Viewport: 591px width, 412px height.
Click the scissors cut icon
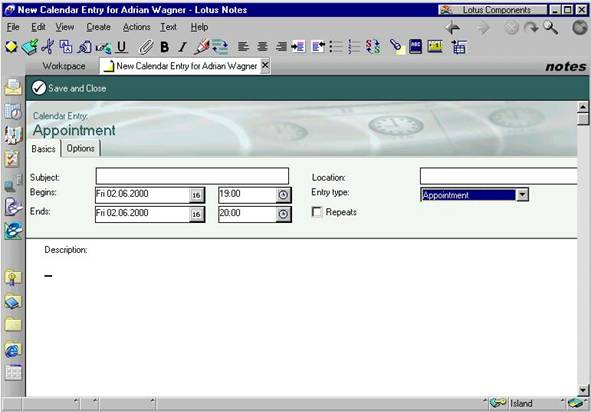[48, 47]
